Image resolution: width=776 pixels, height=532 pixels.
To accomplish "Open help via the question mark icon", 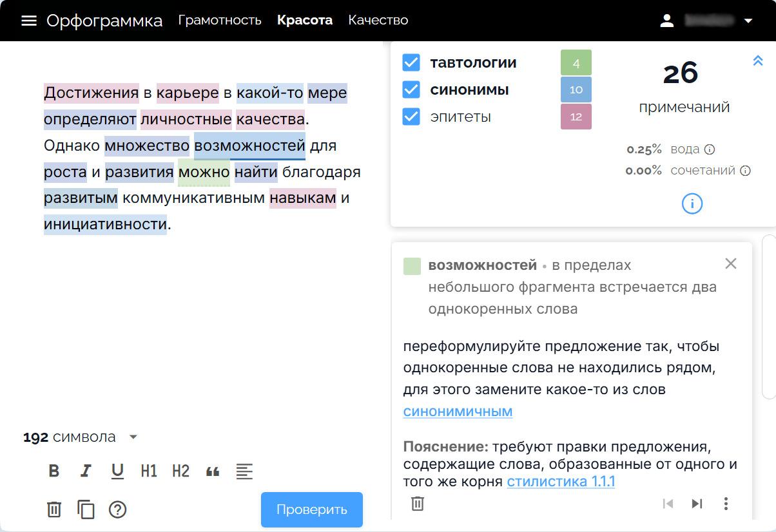I will (117, 509).
